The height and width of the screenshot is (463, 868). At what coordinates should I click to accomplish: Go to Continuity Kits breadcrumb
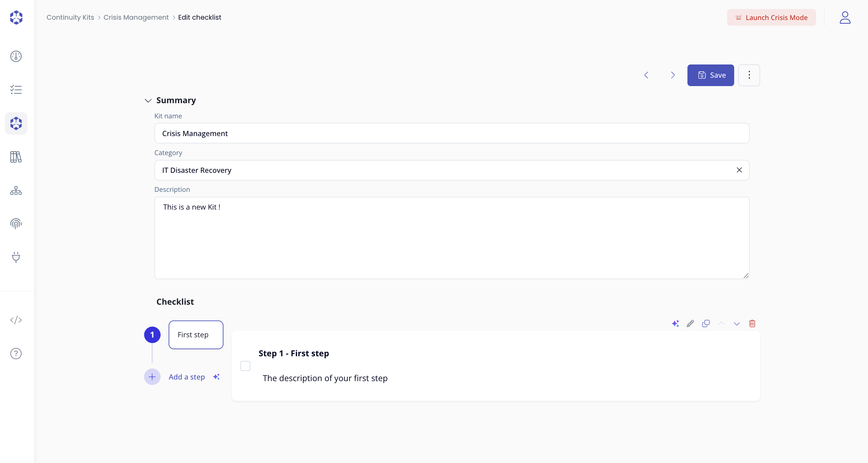[70, 17]
